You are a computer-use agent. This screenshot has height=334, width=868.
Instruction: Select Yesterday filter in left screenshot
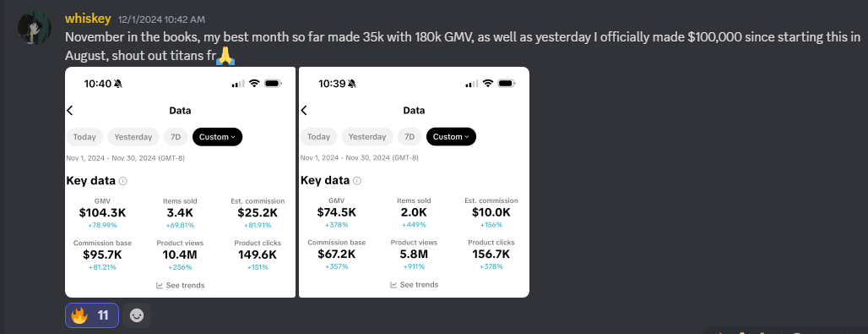pos(133,136)
